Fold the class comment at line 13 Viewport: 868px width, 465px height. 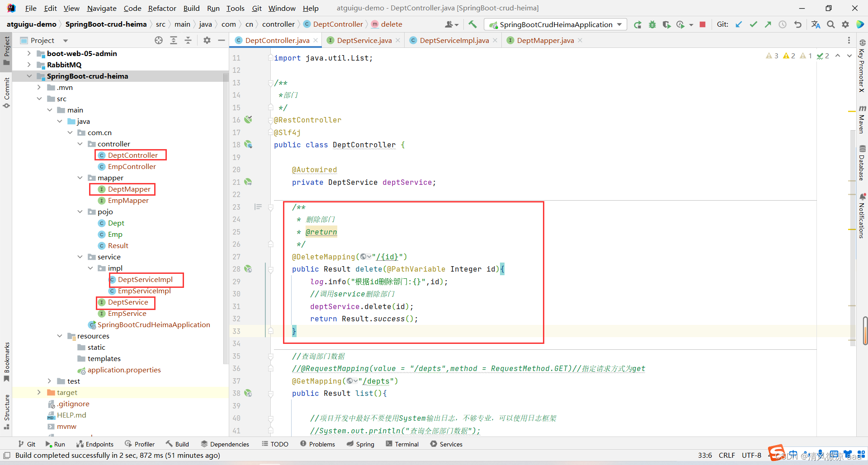[271, 83]
